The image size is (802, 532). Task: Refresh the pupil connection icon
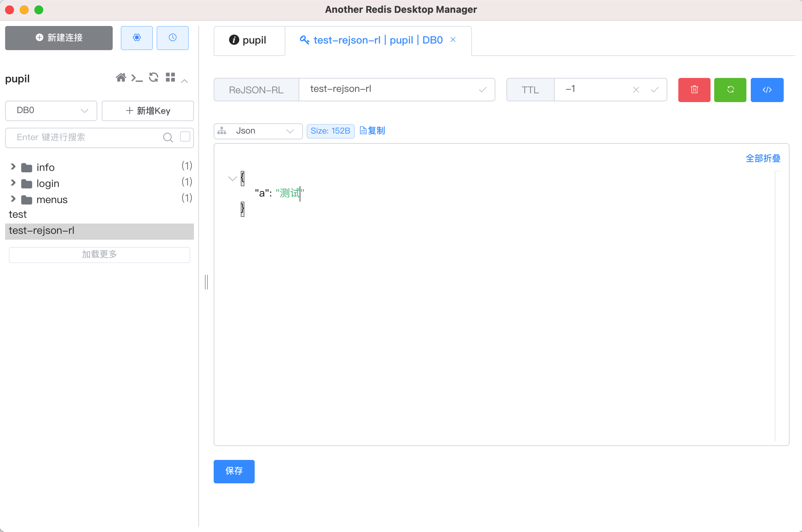pyautogui.click(x=154, y=78)
